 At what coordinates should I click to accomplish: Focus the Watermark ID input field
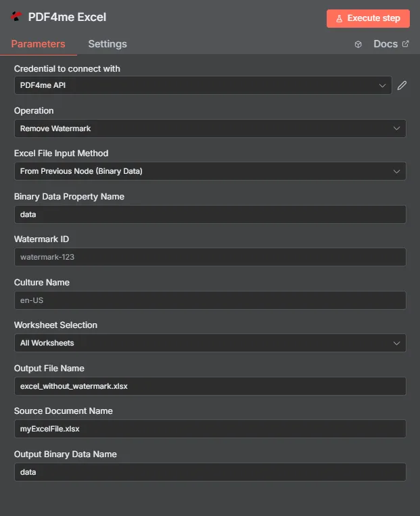coord(210,257)
